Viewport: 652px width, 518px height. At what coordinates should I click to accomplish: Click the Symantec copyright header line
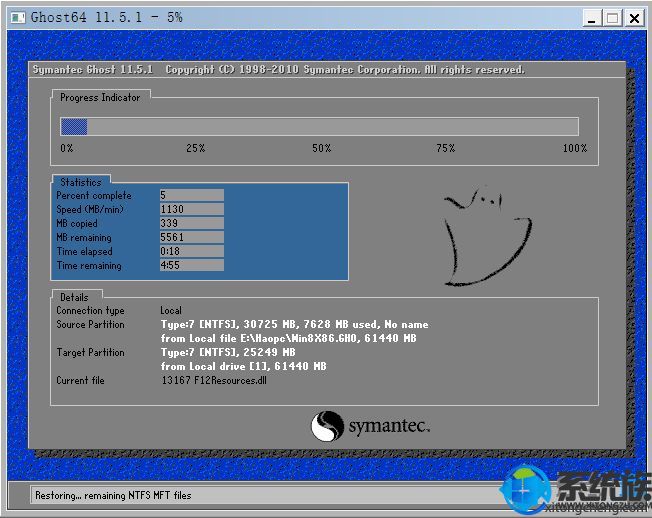click(x=279, y=69)
